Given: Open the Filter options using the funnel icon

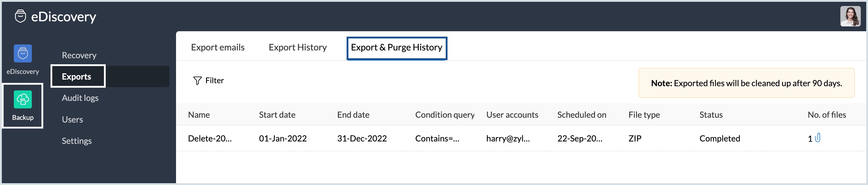Looking at the screenshot, I should 197,80.
